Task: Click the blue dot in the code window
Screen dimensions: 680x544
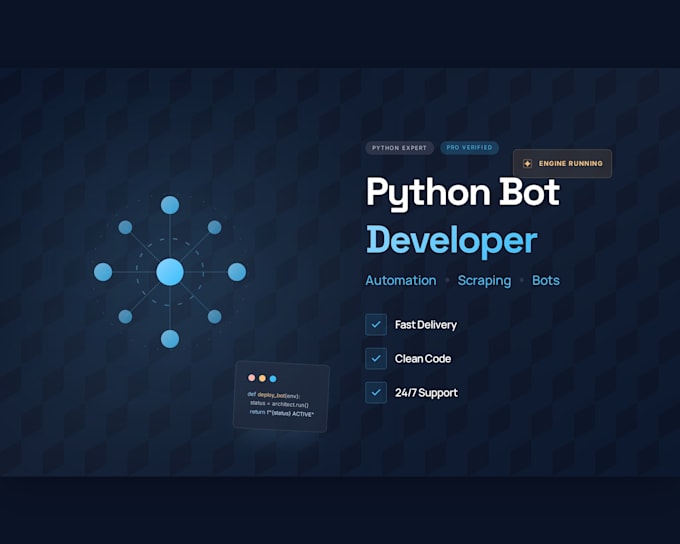Action: pyautogui.click(x=273, y=379)
